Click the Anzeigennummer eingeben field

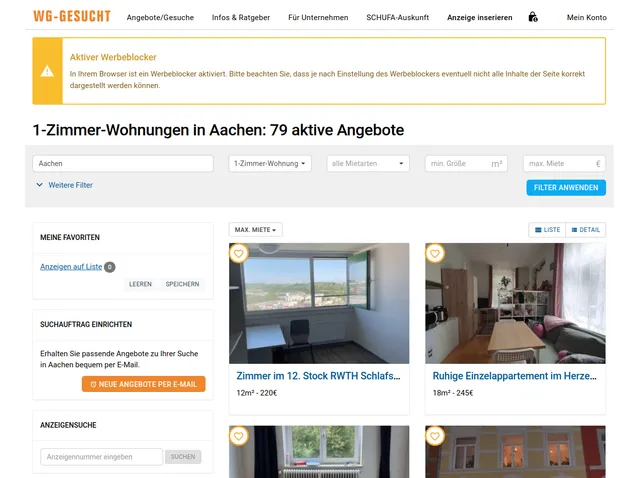point(102,457)
